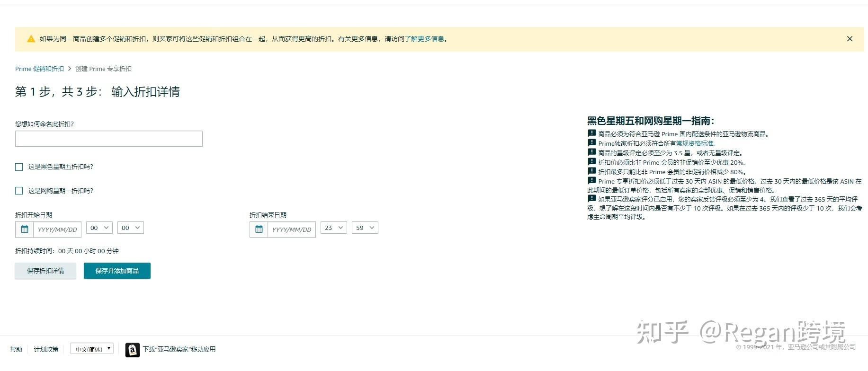
Task: Click the 黑色星期五和网购星期一指南 heading
Action: click(651, 121)
